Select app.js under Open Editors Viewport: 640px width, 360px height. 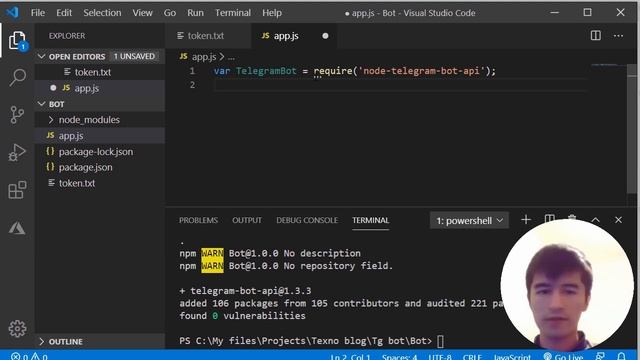pyautogui.click(x=100, y=88)
